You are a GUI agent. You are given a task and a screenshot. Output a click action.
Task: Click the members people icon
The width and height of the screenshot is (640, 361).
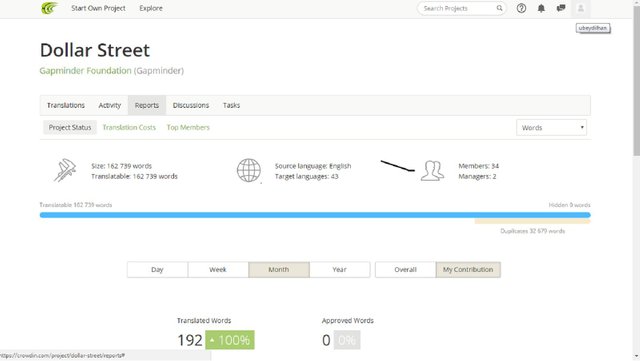coord(432,171)
